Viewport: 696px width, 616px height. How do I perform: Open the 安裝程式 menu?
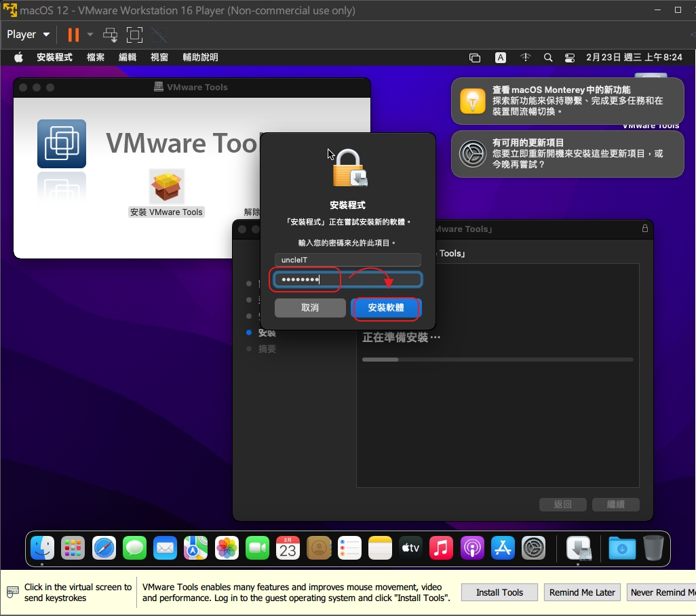[54, 57]
